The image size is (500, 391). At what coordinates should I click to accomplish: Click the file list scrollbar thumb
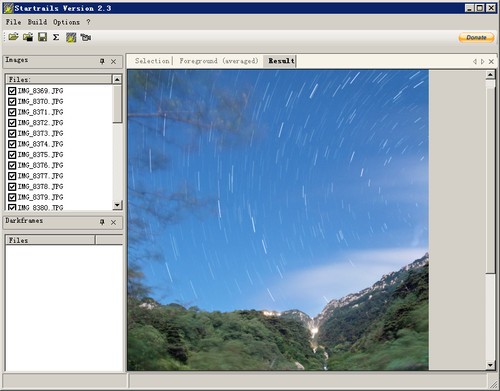pyautogui.click(x=117, y=103)
